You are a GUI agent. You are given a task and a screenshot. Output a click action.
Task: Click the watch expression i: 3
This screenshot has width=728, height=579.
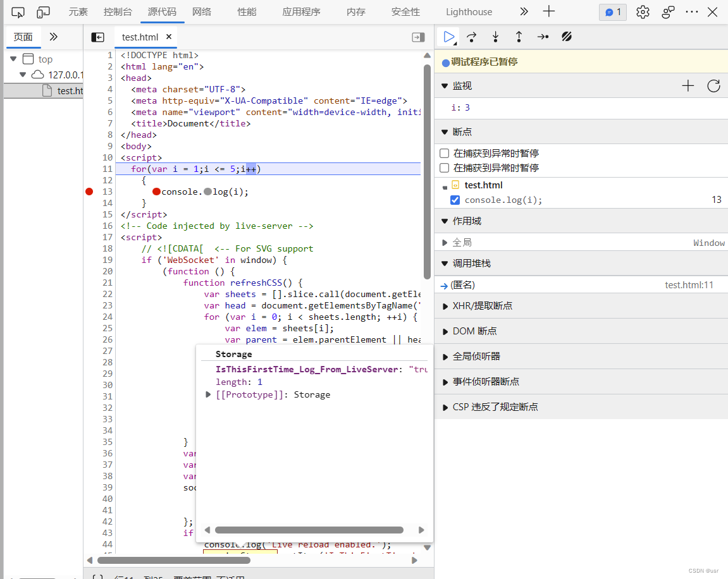tap(460, 107)
